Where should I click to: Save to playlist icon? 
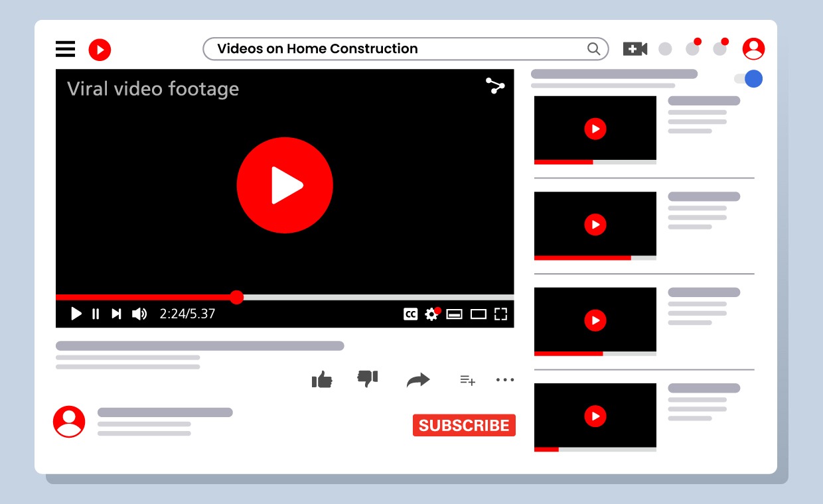[467, 380]
